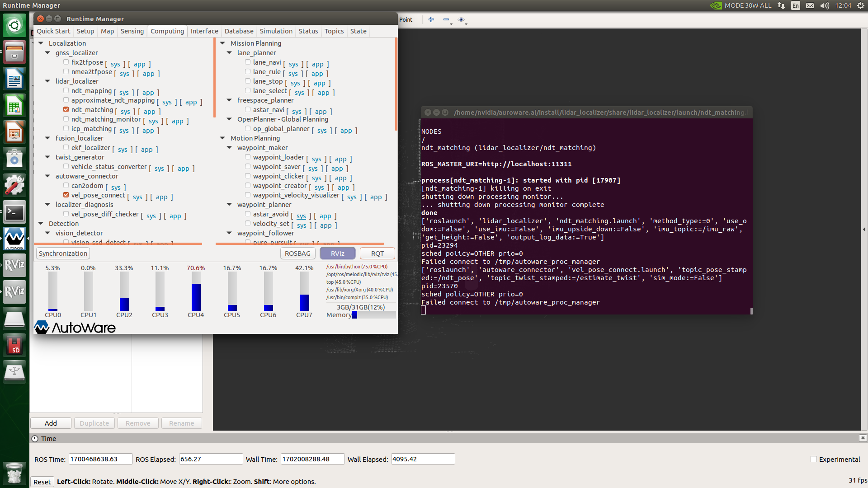This screenshot has height=488, width=868.
Task: Uncheck the ndt_matching checkbox
Action: pos(66,109)
